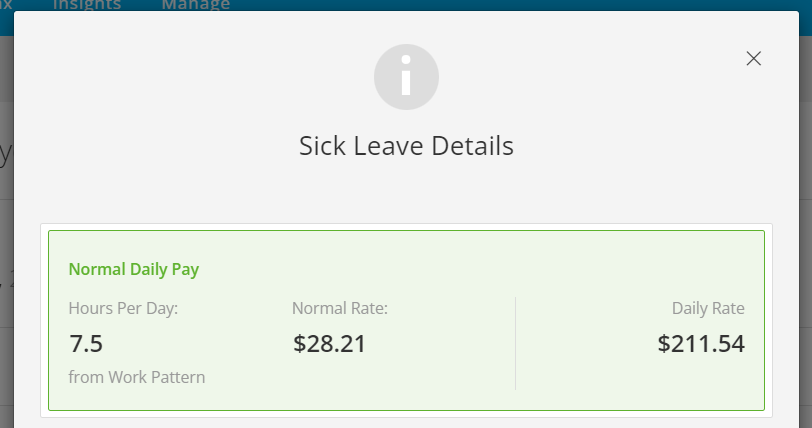
Task: Click the Daily Rate label
Action: click(708, 308)
